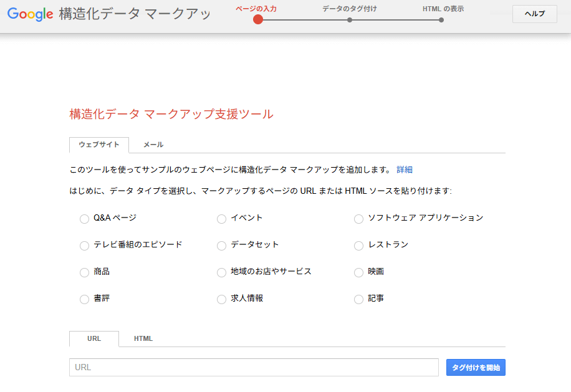Select 地域のお店やサービス radio button
The image size is (571, 392).
pyautogui.click(x=221, y=272)
